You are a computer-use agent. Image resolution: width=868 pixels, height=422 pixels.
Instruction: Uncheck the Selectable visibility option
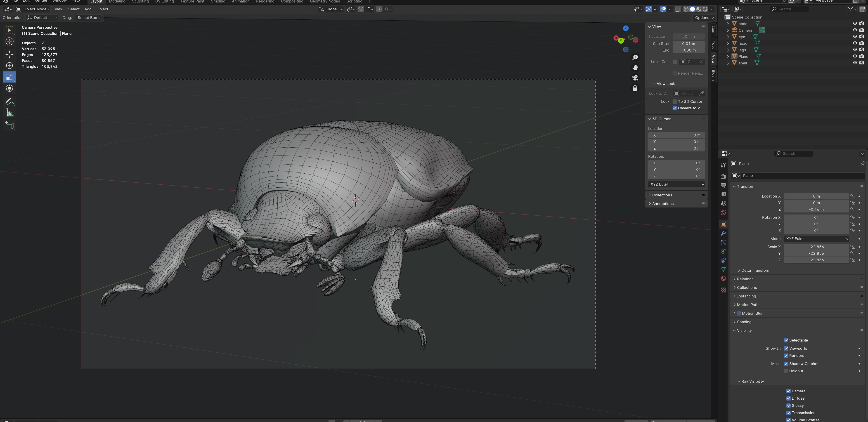tap(786, 340)
